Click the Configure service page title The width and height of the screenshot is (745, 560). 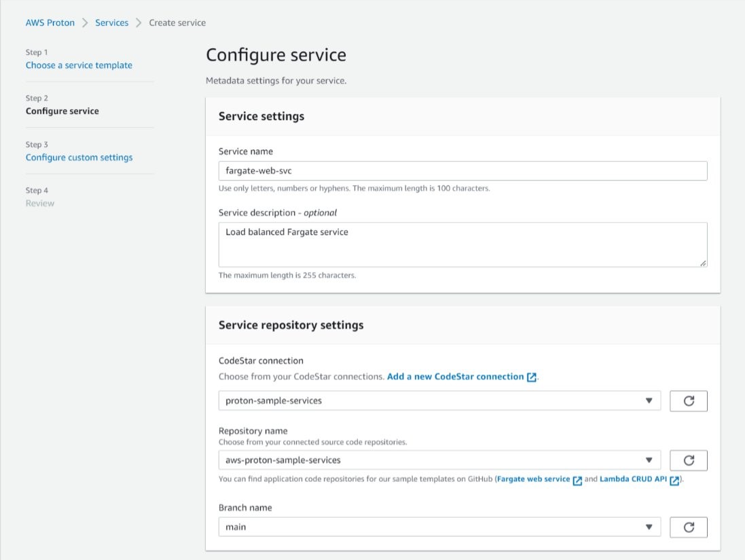click(276, 55)
